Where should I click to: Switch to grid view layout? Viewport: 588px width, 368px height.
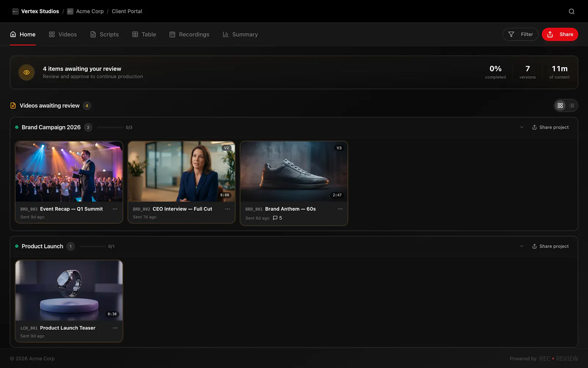click(x=560, y=106)
